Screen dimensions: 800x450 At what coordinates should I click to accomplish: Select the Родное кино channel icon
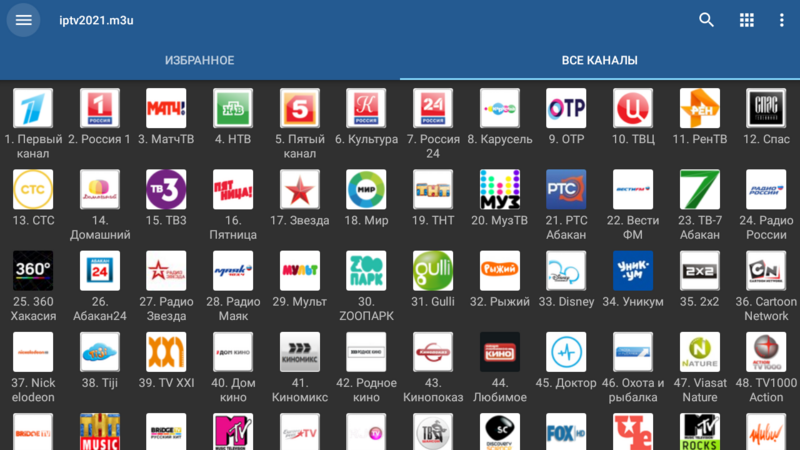click(x=366, y=352)
